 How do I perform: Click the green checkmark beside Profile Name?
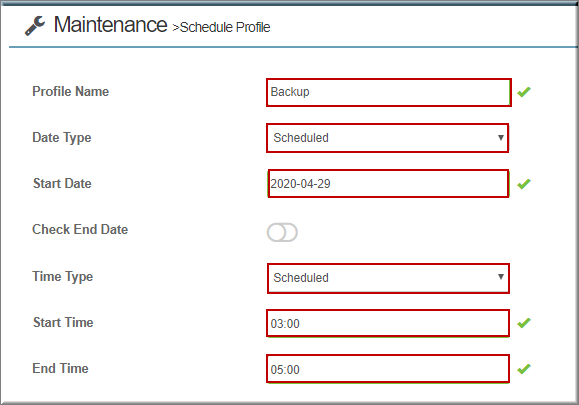(x=524, y=92)
